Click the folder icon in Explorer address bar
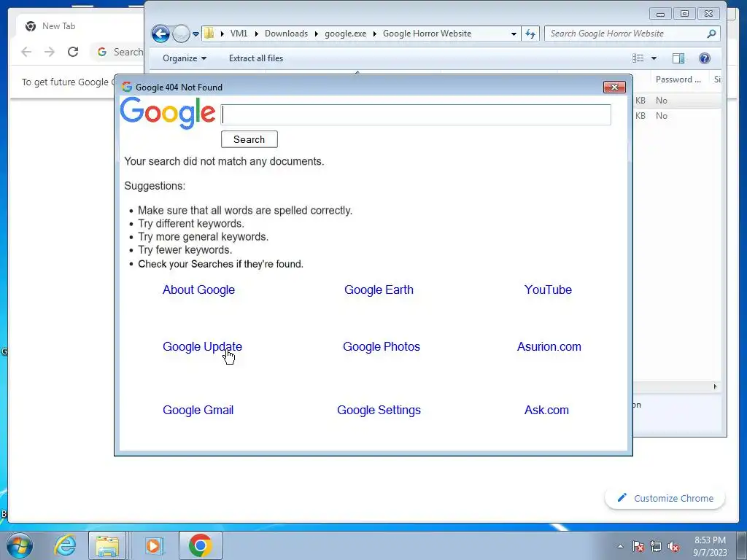The width and height of the screenshot is (747, 560). tap(209, 34)
